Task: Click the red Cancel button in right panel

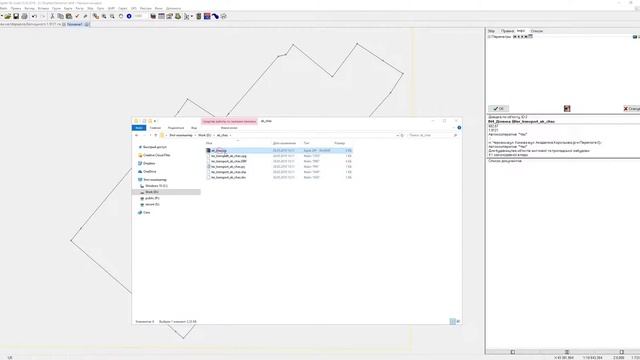Action: [631, 109]
